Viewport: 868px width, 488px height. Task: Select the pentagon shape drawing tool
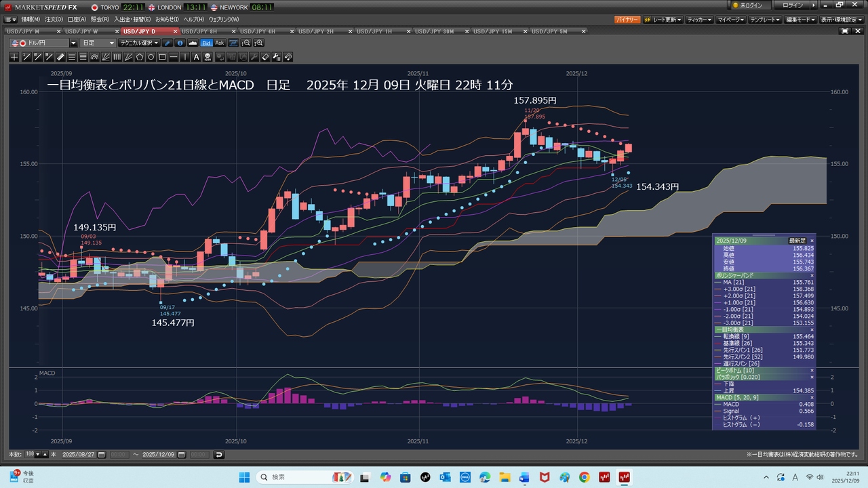pyautogui.click(x=140, y=57)
